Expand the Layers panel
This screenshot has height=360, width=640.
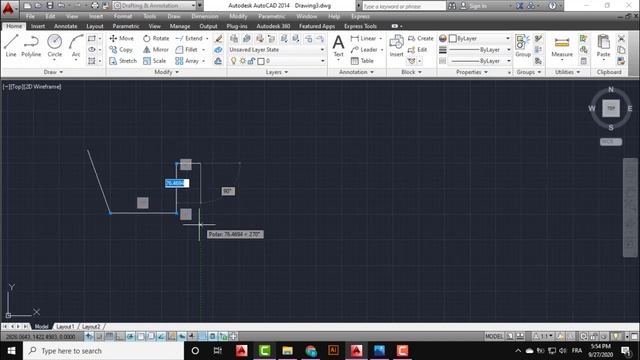point(277,72)
